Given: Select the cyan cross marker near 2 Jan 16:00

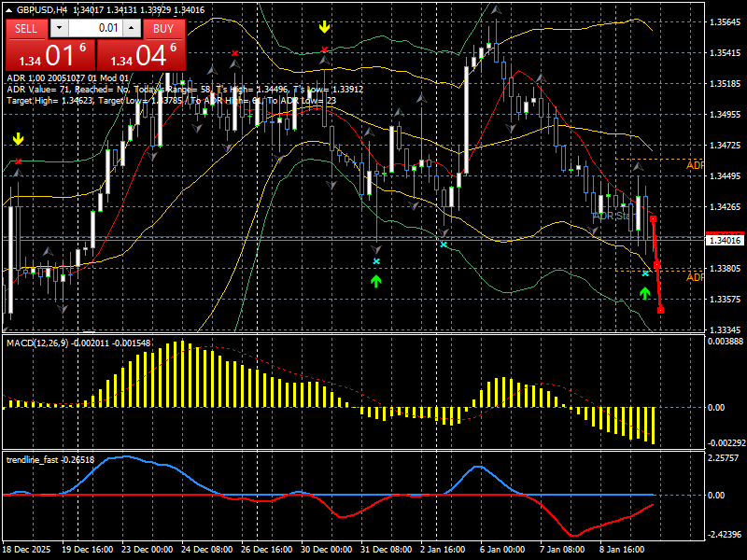Looking at the screenshot, I should (444, 245).
